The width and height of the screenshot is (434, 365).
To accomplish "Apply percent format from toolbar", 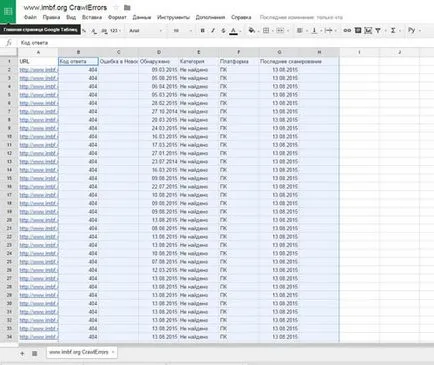I will pos(84,31).
